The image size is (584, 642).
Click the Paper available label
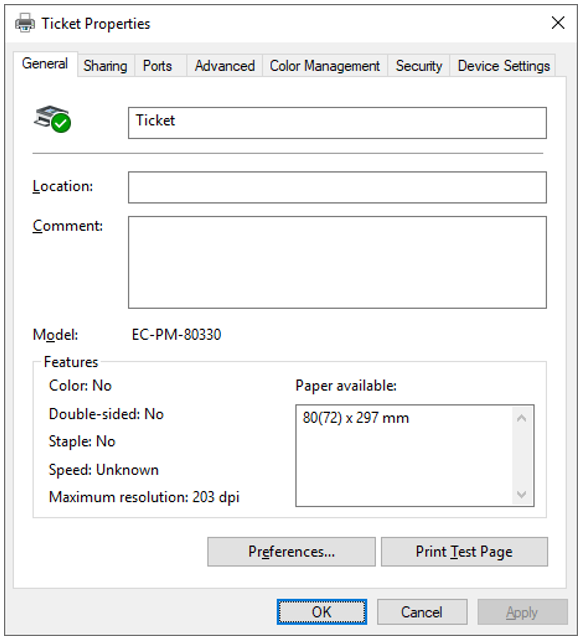coord(346,386)
